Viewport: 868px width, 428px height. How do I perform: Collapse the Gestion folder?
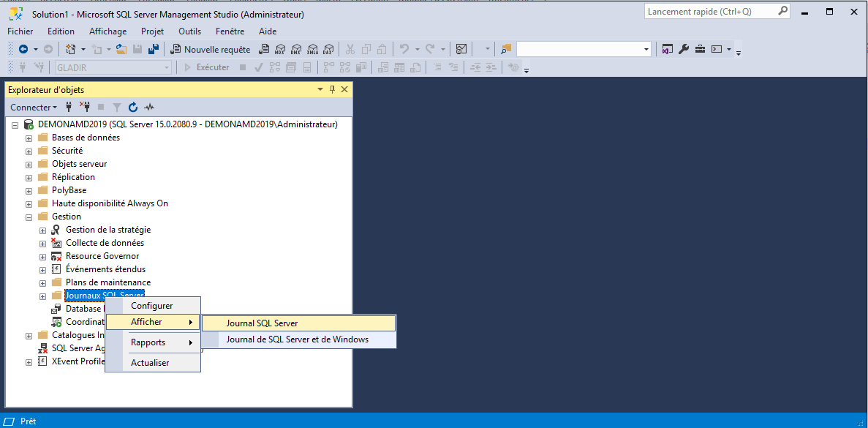click(29, 217)
